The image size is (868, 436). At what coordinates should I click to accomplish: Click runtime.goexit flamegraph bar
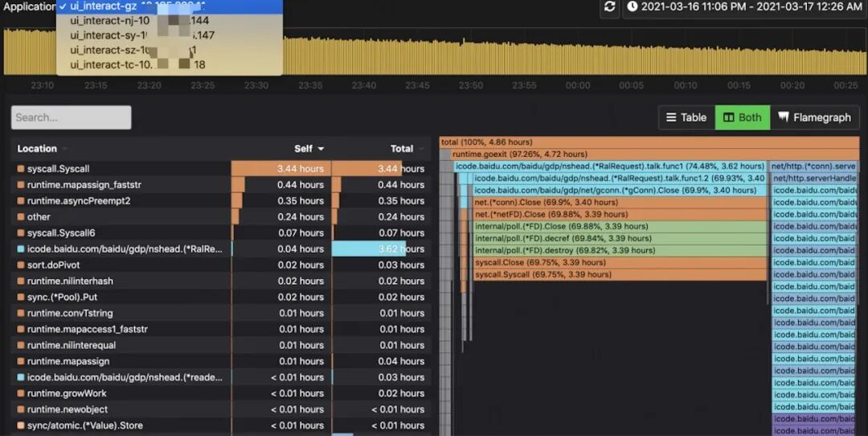655,154
